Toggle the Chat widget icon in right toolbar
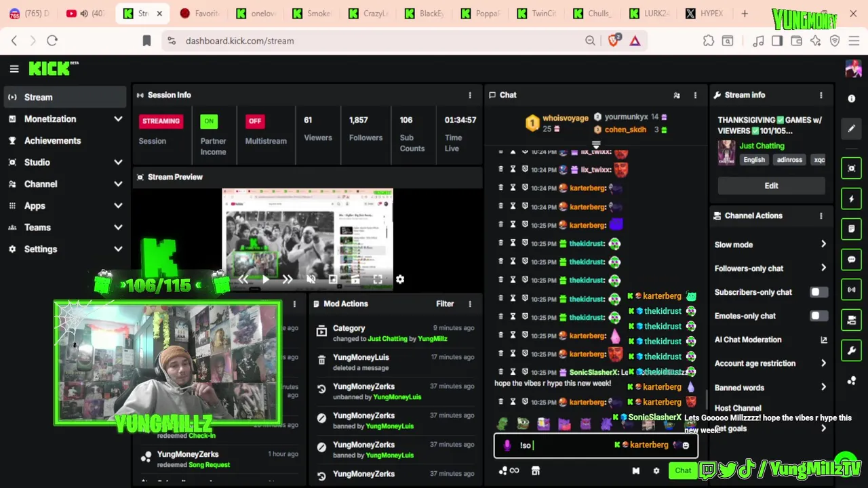The height and width of the screenshot is (488, 868). pyautogui.click(x=852, y=260)
